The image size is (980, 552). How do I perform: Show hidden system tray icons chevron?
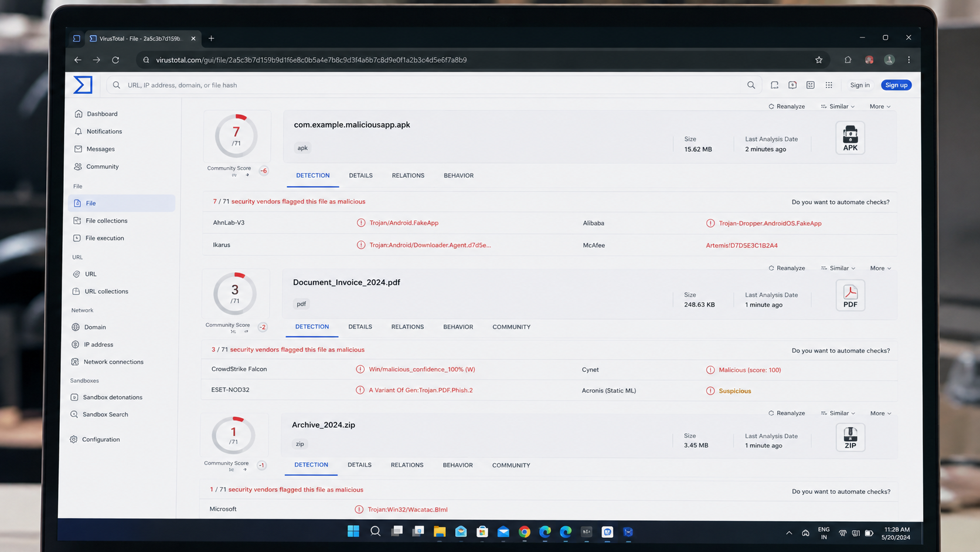(x=789, y=533)
